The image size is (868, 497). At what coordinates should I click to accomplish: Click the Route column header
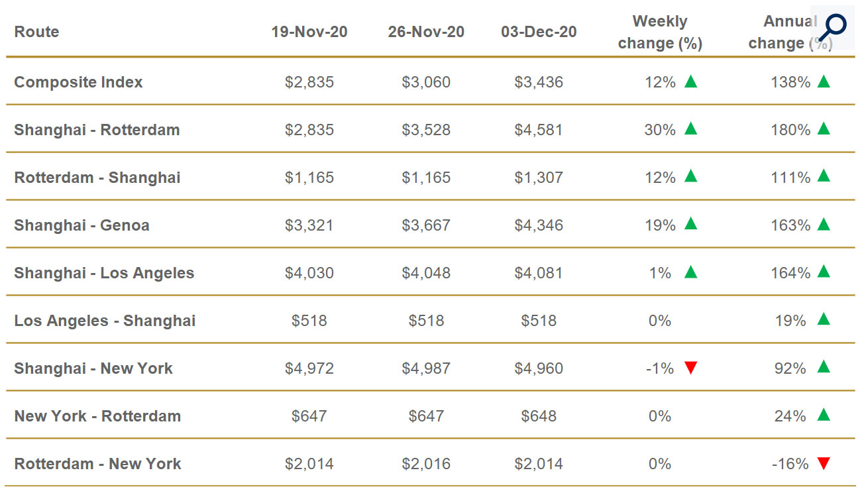pyautogui.click(x=36, y=32)
